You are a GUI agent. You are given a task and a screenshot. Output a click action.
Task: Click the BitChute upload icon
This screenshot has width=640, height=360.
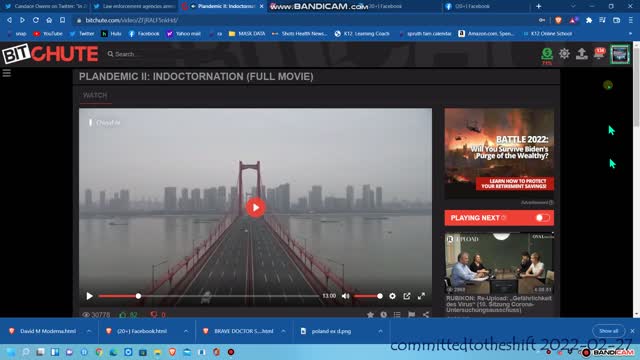click(x=582, y=53)
